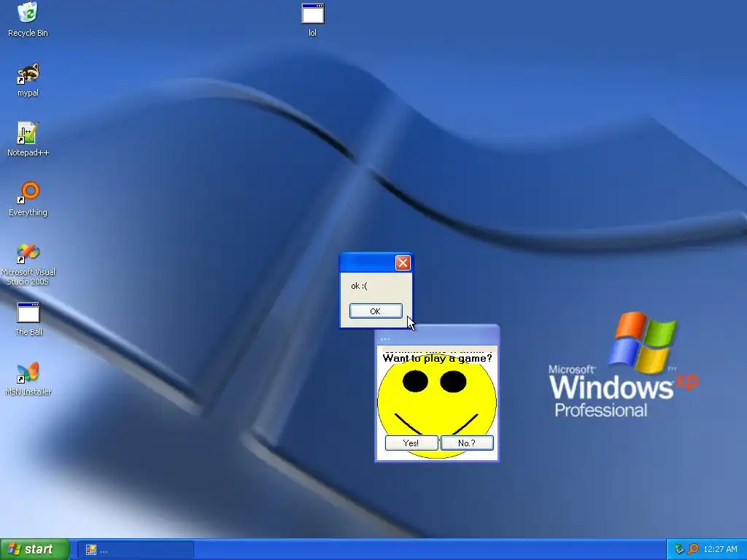Click the "Want to play a game?" text

tap(437, 358)
